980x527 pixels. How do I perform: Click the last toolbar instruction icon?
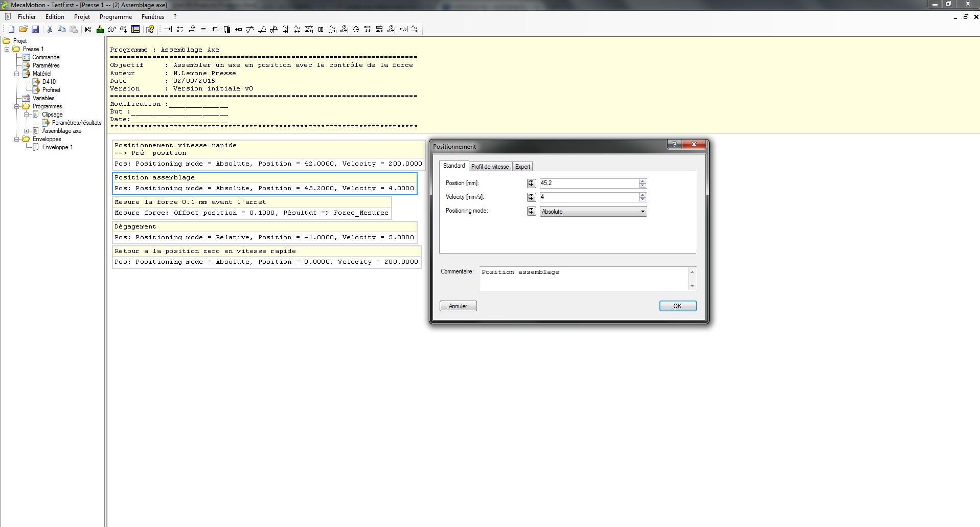pos(415,29)
